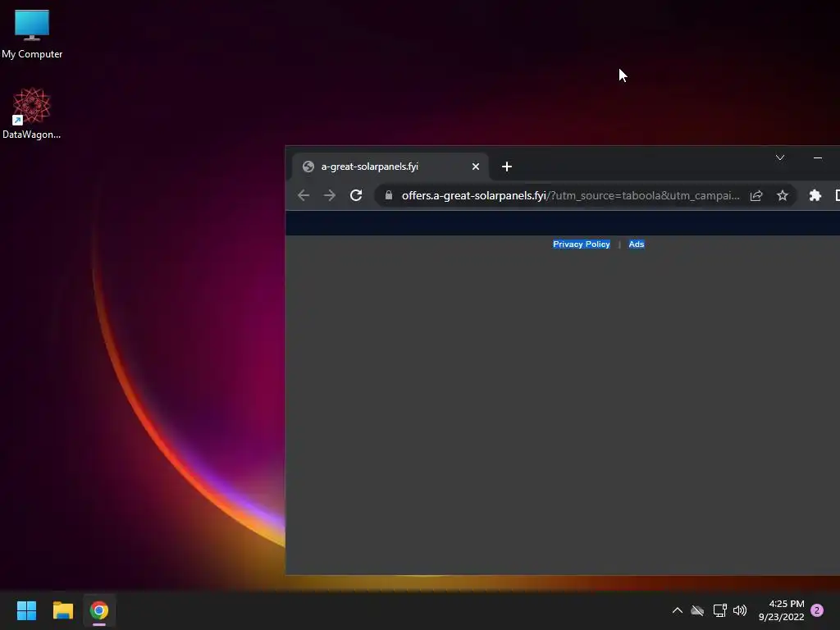Focus the Chrome address bar URL
This screenshot has width=840, height=630.
[x=571, y=195]
